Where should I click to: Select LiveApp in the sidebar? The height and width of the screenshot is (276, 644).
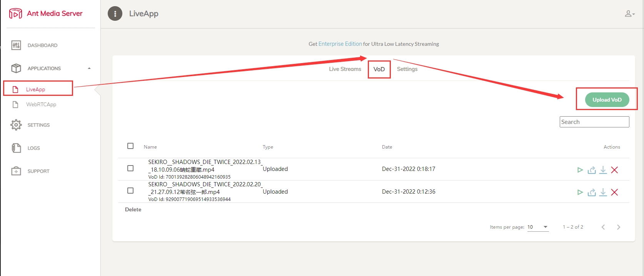click(35, 89)
